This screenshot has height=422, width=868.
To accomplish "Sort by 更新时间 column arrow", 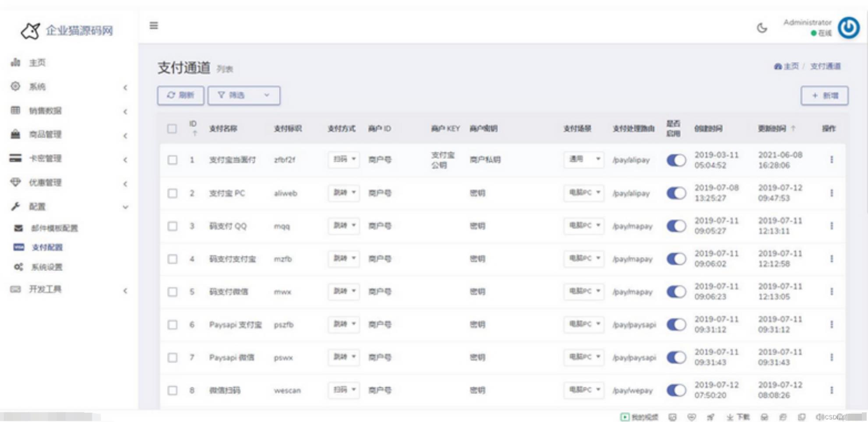I will 793,128.
